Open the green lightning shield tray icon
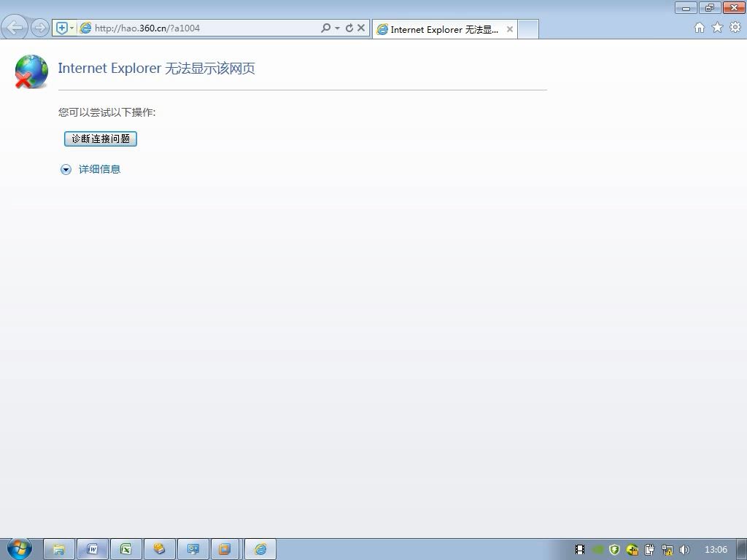Screen dimensions: 747x560 click(614, 550)
